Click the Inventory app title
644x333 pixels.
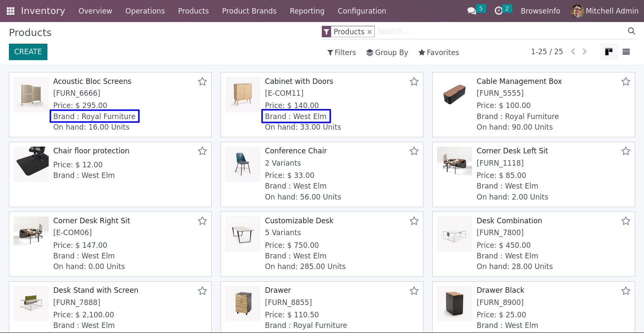[x=43, y=11]
